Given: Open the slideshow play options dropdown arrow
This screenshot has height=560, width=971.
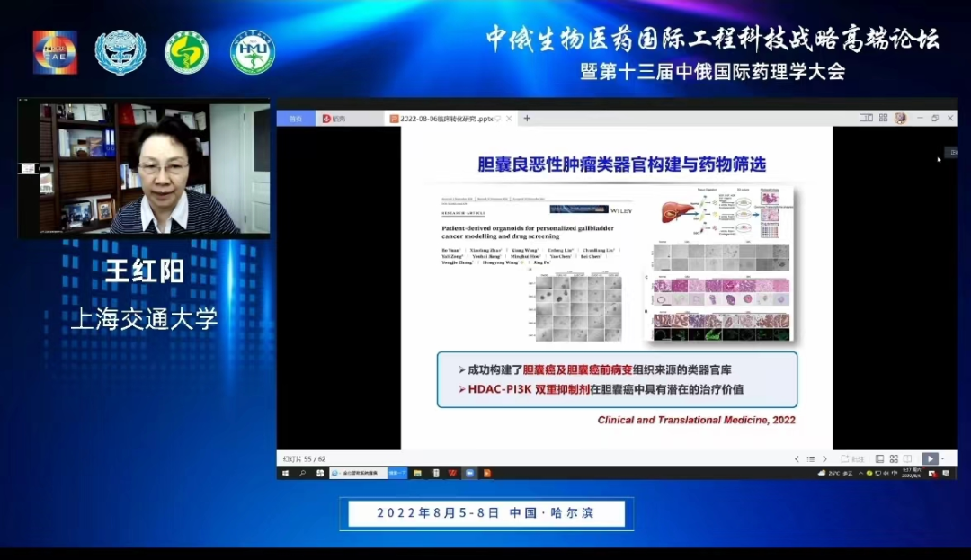Looking at the screenshot, I should point(942,458).
